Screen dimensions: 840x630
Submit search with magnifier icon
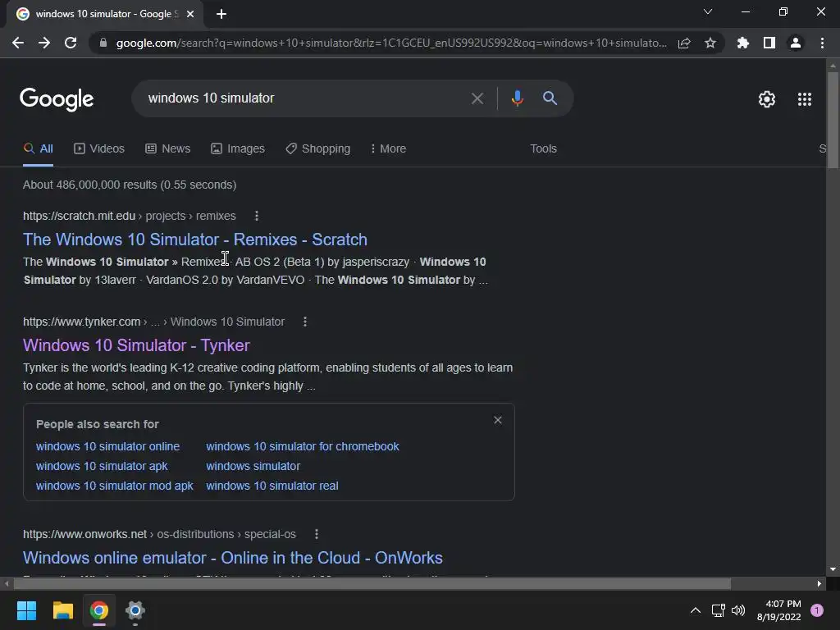pos(550,98)
